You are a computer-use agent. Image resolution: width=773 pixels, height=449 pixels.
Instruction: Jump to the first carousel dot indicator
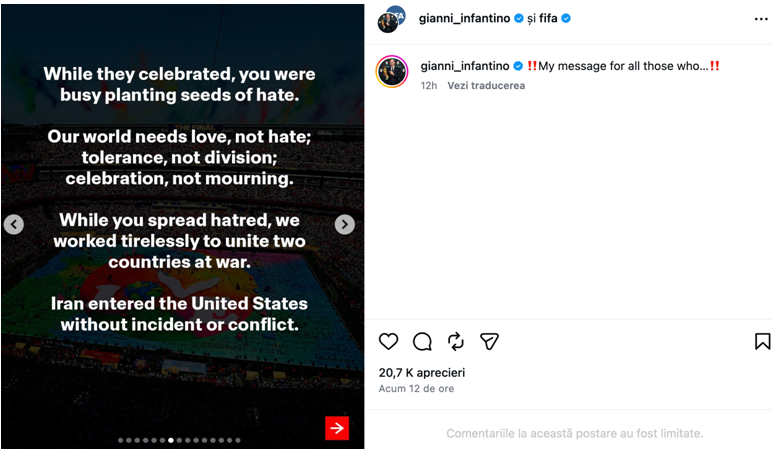[121, 440]
